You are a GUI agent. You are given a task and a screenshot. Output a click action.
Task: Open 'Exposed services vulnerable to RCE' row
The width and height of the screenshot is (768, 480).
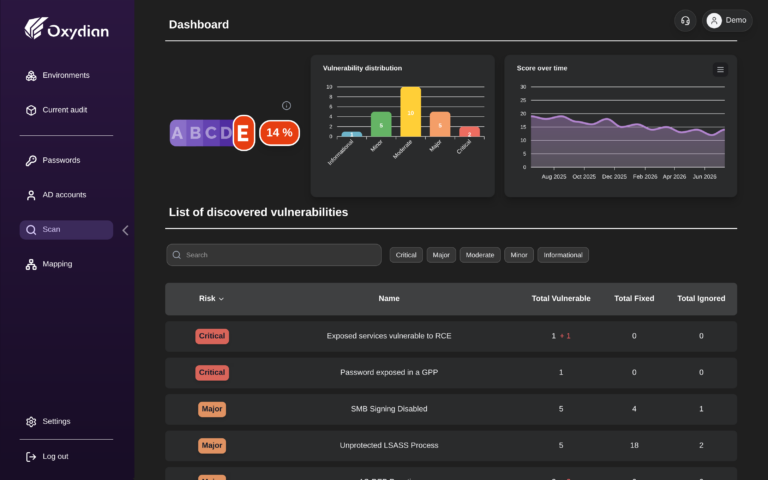(x=451, y=336)
